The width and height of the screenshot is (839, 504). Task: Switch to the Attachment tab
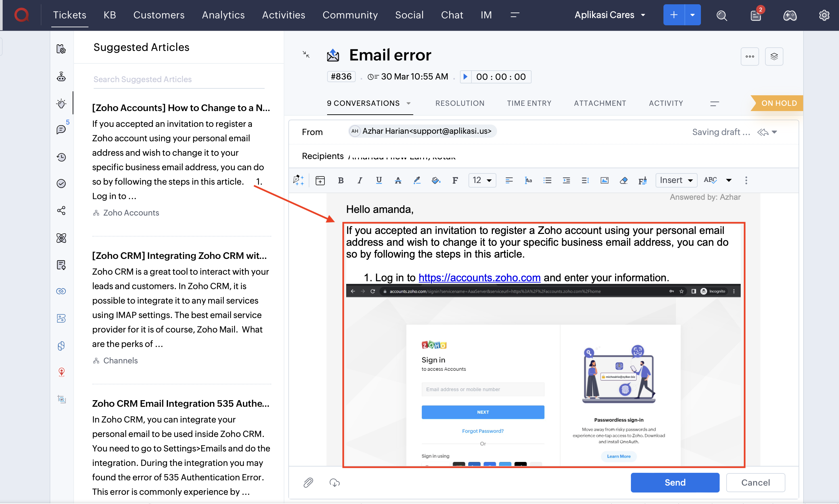(600, 103)
